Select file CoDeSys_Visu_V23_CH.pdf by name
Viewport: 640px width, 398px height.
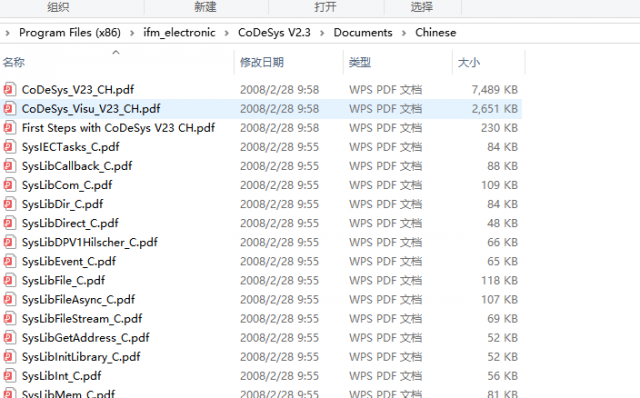pyautogui.click(x=91, y=109)
